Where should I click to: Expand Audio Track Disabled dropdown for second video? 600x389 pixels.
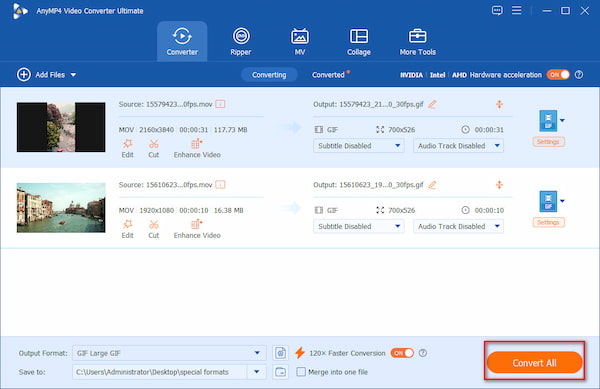pyautogui.click(x=458, y=226)
